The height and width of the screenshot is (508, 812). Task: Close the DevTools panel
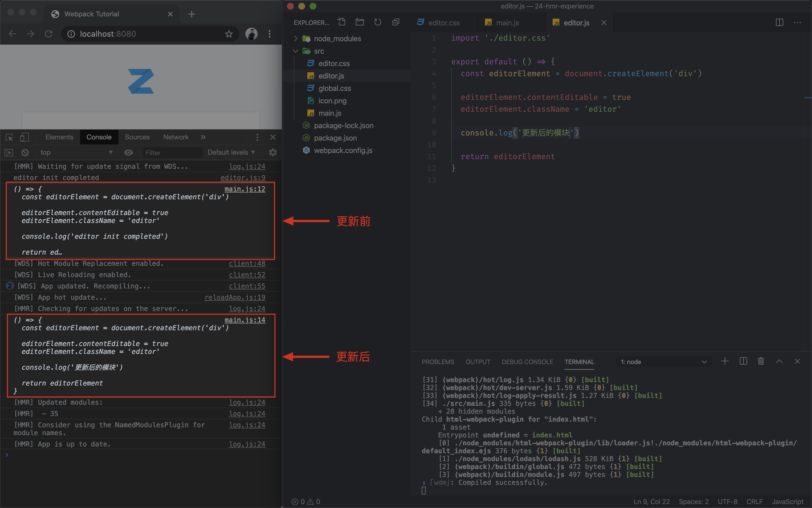tap(273, 137)
